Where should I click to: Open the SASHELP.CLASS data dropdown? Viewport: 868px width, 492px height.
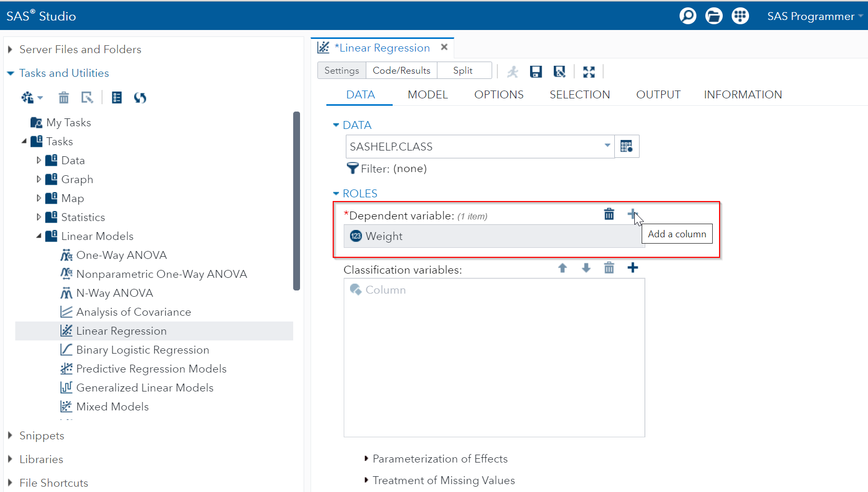(x=607, y=146)
